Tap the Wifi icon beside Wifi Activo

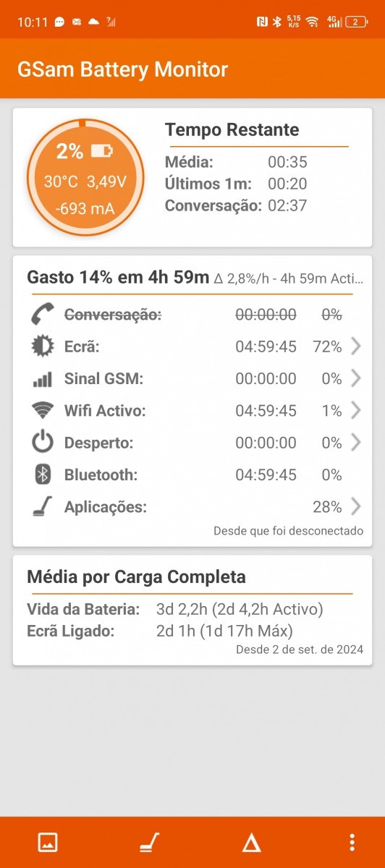tap(43, 410)
